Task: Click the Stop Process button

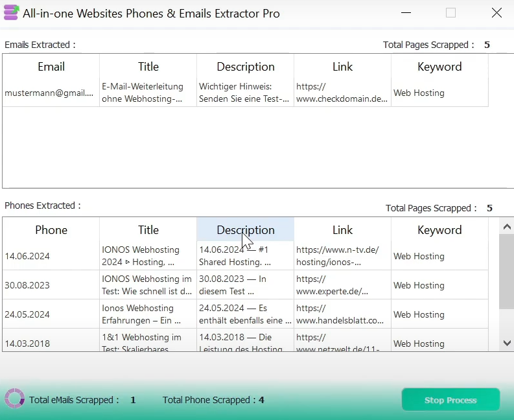Action: point(450,400)
